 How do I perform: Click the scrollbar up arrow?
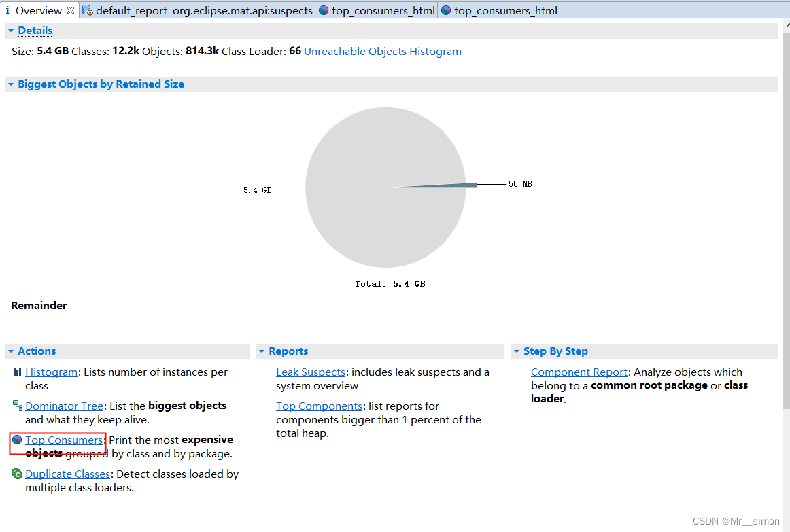[787, 24]
